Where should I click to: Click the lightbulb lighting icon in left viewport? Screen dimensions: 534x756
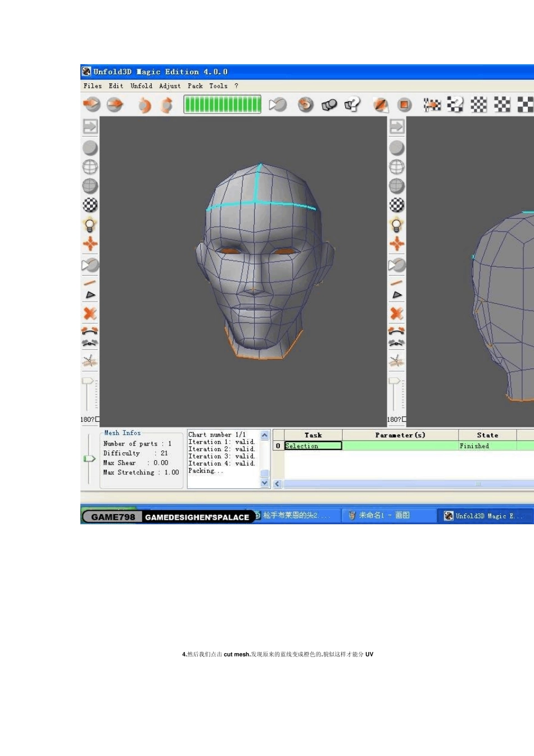90,225
